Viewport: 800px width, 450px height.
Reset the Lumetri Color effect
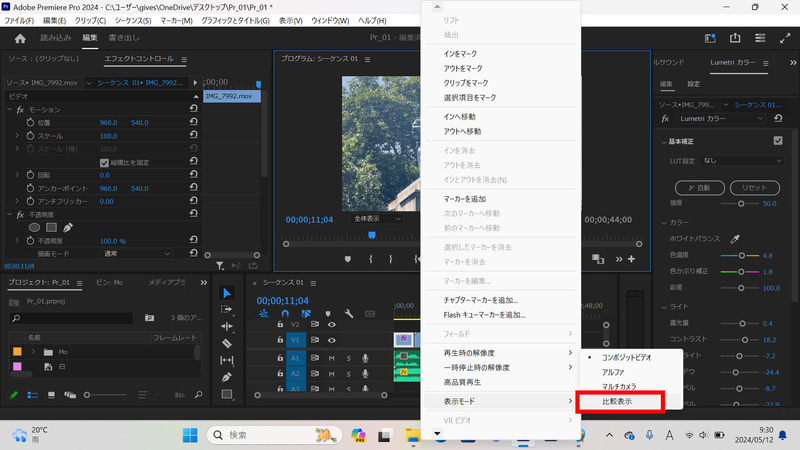(x=778, y=118)
